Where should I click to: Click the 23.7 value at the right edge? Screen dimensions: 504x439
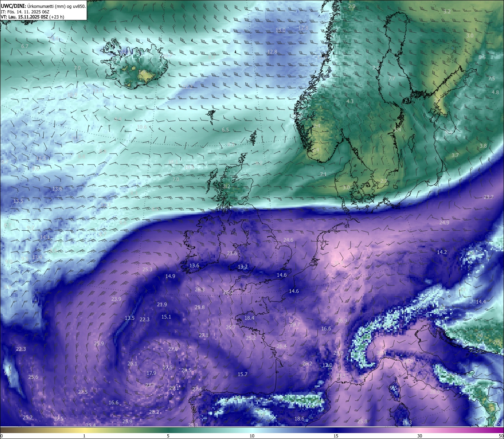pyautogui.click(x=488, y=197)
